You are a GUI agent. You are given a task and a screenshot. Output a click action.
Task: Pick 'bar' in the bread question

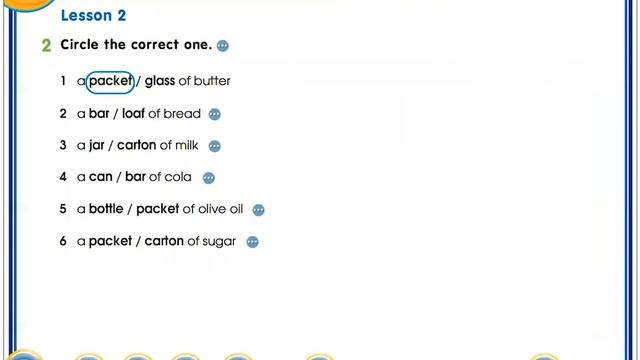(x=99, y=113)
